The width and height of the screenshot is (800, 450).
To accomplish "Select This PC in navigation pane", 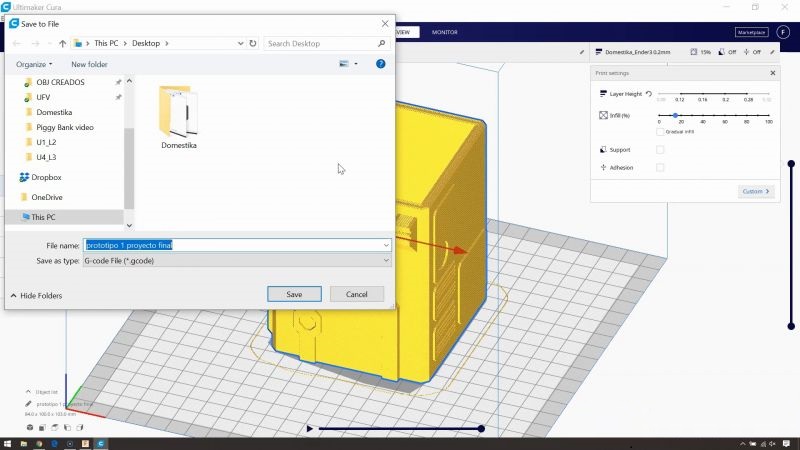I will coord(43,217).
